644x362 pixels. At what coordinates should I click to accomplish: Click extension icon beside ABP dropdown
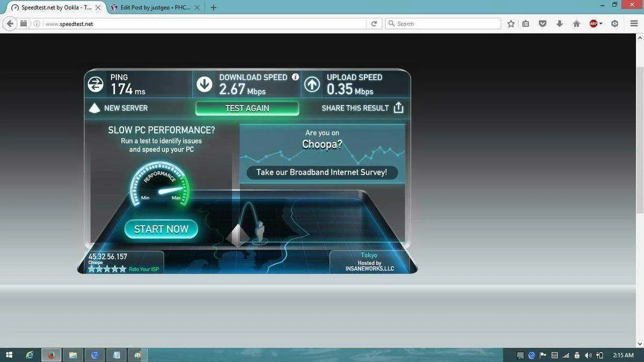pyautogui.click(x=615, y=24)
